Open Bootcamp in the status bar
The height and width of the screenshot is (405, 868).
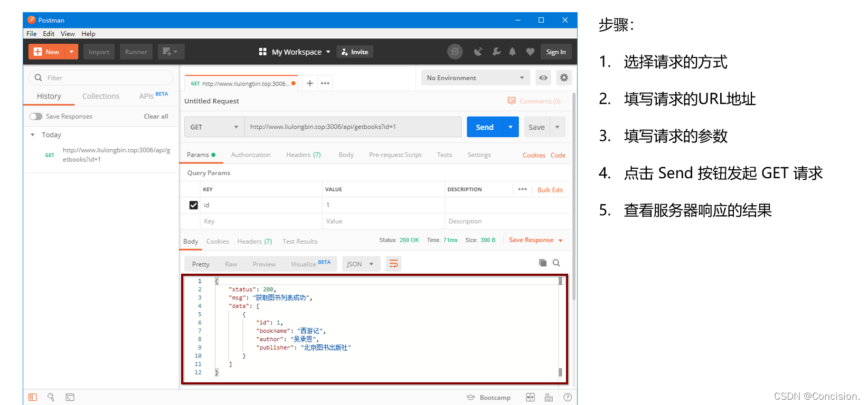click(x=489, y=398)
